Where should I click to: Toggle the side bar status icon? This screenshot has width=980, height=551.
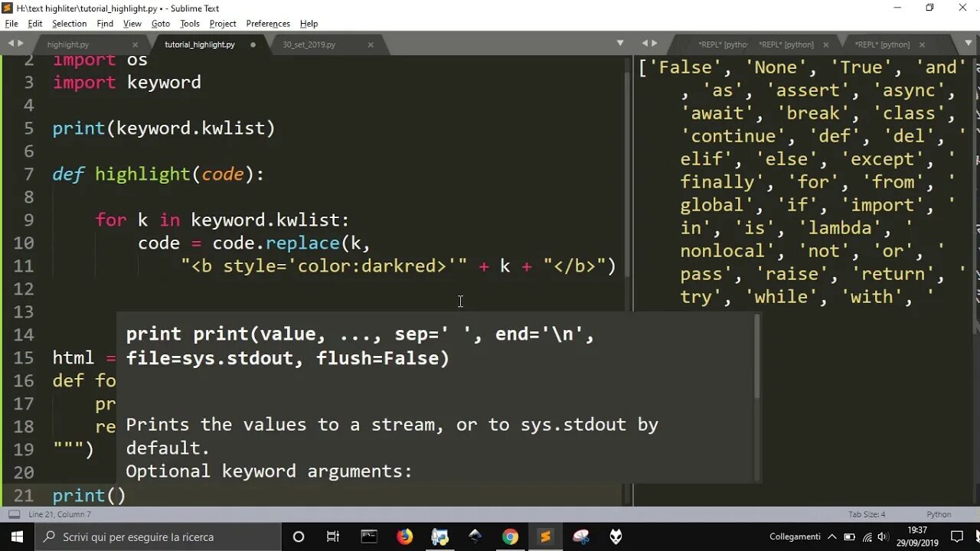click(13, 514)
